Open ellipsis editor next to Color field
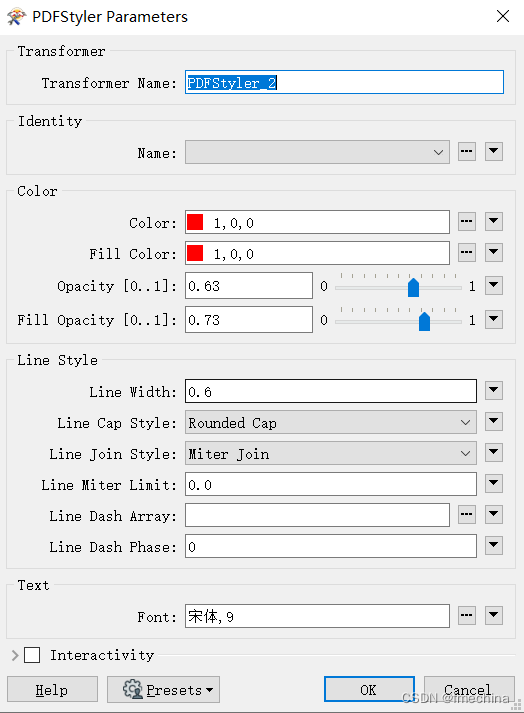The image size is (524, 713). tap(467, 222)
